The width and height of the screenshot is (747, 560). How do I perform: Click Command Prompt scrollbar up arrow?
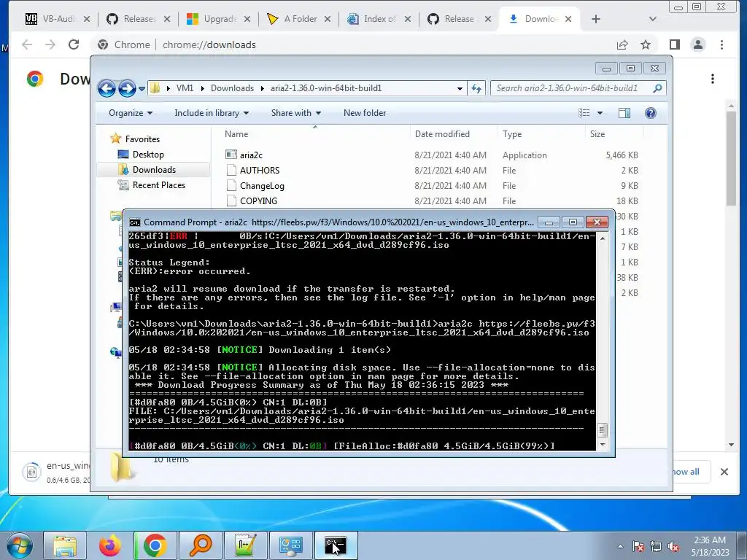pyautogui.click(x=602, y=238)
